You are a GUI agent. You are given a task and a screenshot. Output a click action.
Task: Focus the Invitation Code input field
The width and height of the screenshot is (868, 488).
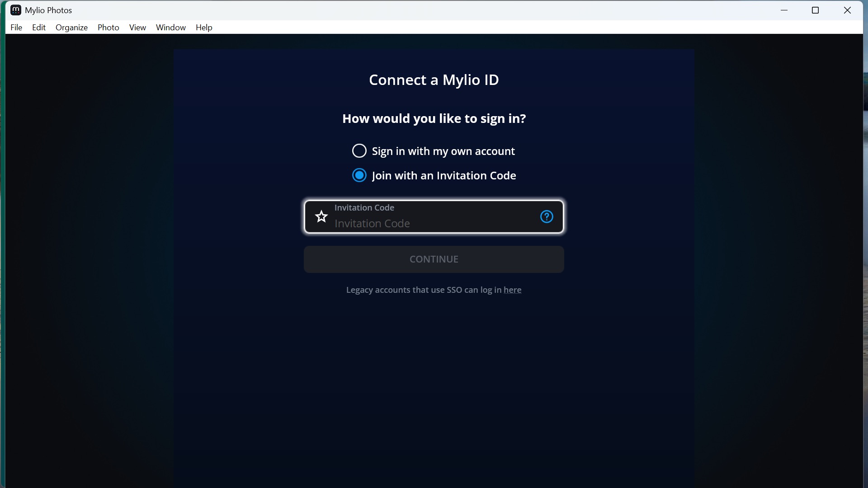pos(434,216)
